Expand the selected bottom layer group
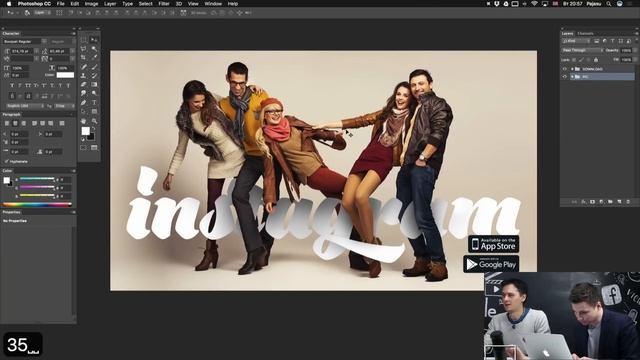Viewport: 640px width, 360px height. coord(572,77)
